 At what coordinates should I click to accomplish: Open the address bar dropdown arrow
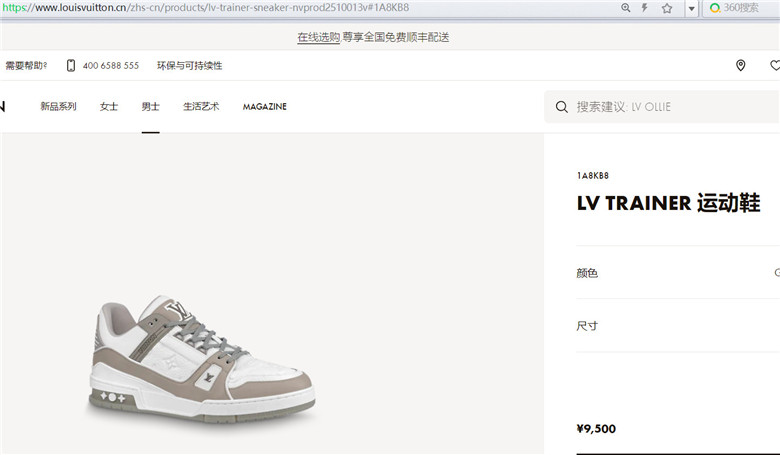[x=691, y=8]
